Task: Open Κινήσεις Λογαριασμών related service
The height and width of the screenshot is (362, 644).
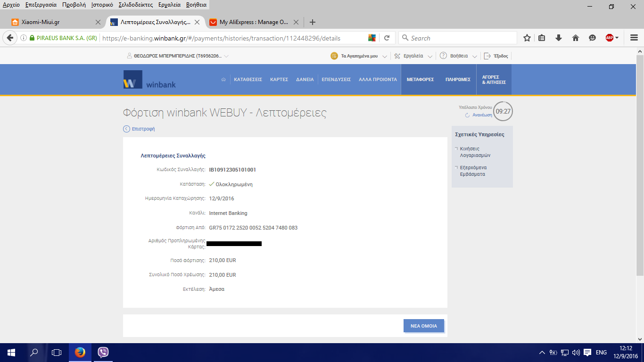Action: pyautogui.click(x=475, y=152)
